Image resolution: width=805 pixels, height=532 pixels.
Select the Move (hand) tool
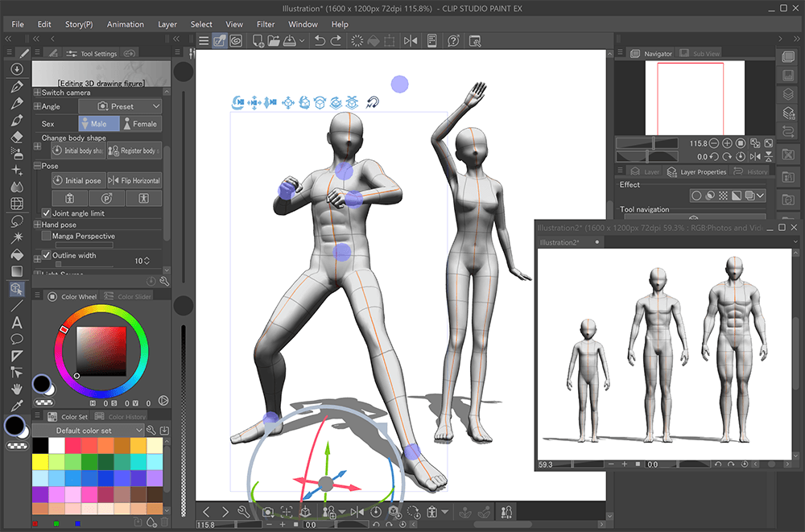pos(16,390)
